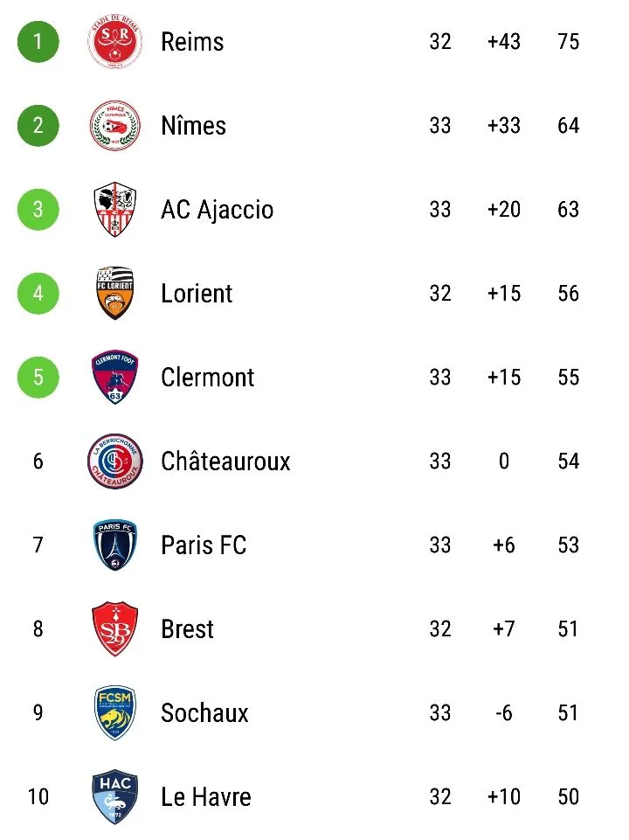Tap the AC Ajaccio team name
Screen dimensions: 629x840
click(217, 210)
